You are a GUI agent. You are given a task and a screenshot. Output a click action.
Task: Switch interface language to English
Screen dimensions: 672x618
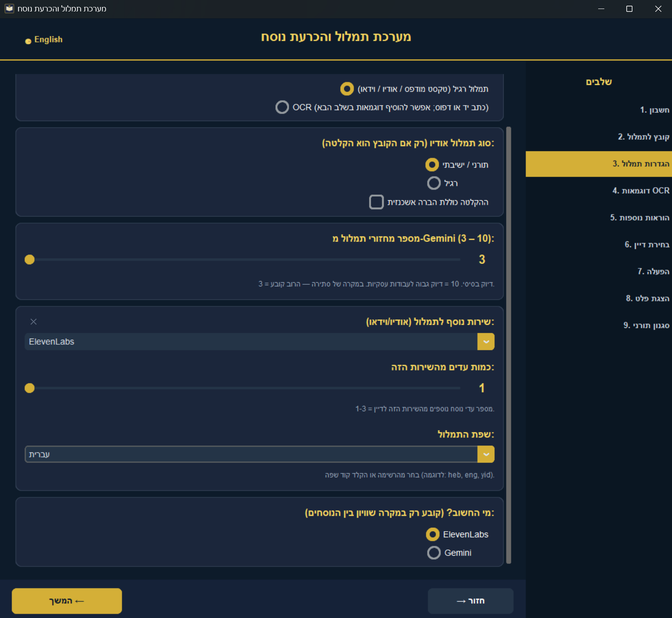[x=44, y=40]
